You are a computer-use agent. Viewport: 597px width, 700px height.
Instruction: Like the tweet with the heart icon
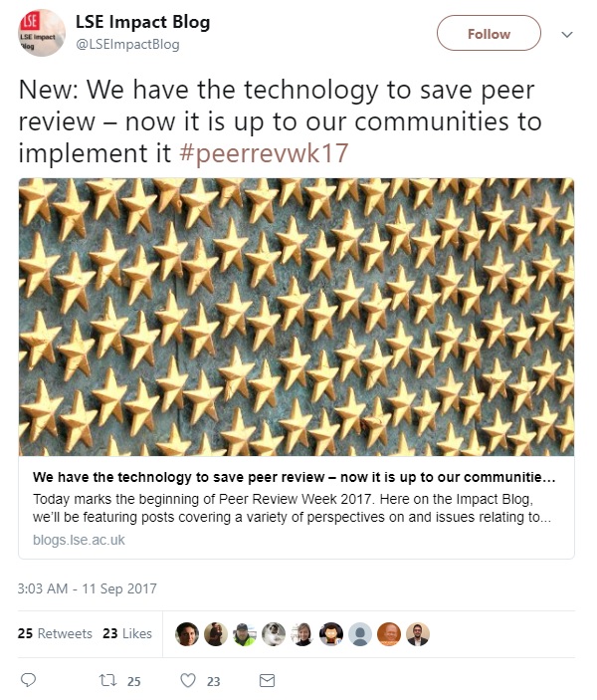pyautogui.click(x=188, y=680)
